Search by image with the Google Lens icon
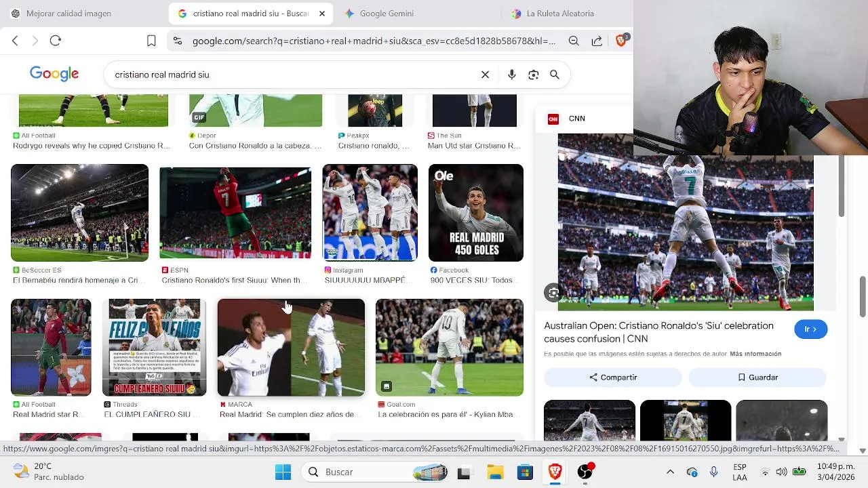 tap(534, 75)
